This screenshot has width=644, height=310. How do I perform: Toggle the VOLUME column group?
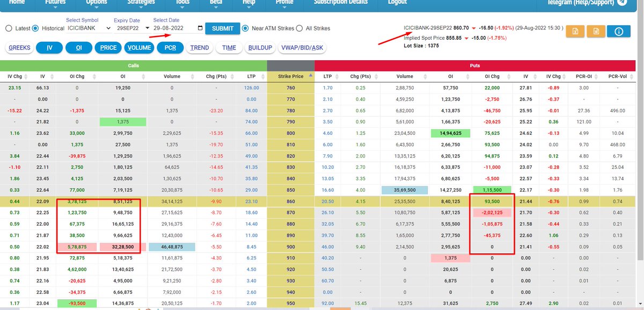[140, 48]
